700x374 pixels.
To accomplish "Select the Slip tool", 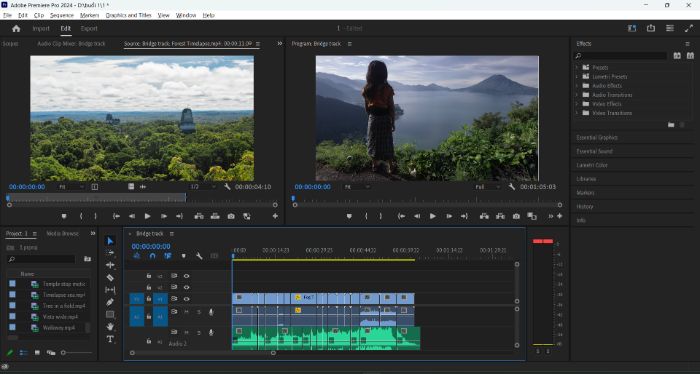I will (110, 290).
